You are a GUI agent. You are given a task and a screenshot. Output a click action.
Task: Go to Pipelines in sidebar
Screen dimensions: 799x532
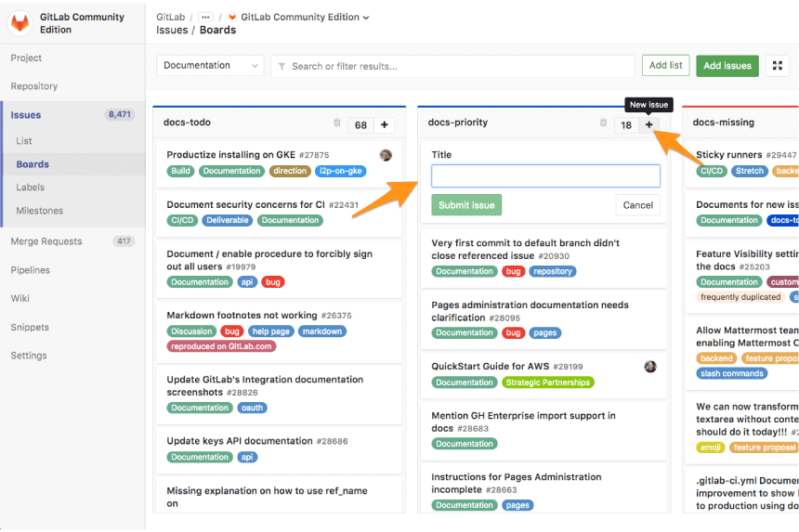(x=30, y=270)
